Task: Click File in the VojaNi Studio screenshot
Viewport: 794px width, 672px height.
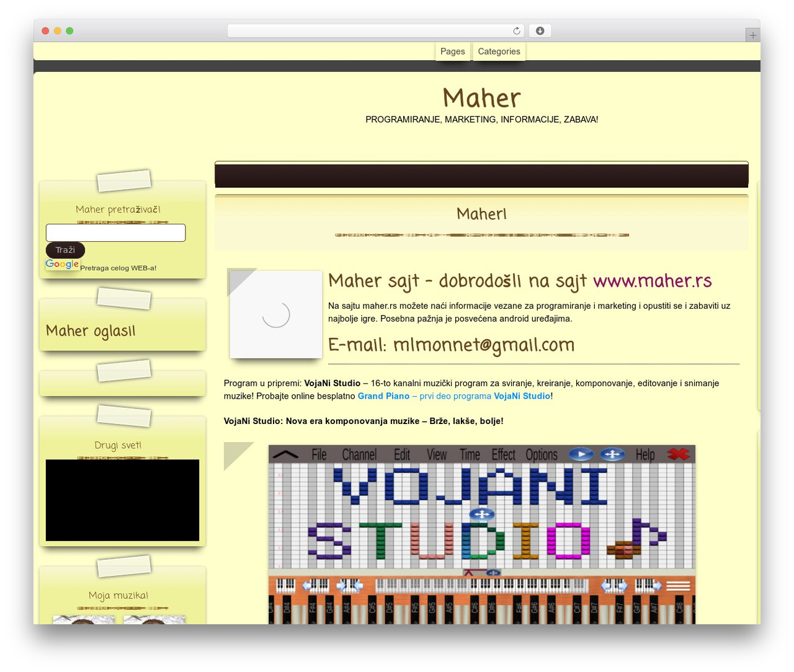Action: click(x=319, y=455)
